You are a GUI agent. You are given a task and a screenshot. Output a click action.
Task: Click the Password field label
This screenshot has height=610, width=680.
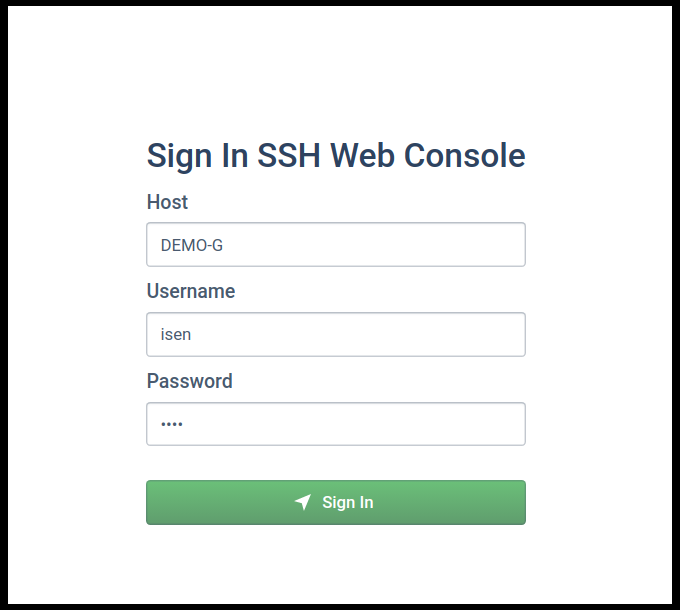189,381
